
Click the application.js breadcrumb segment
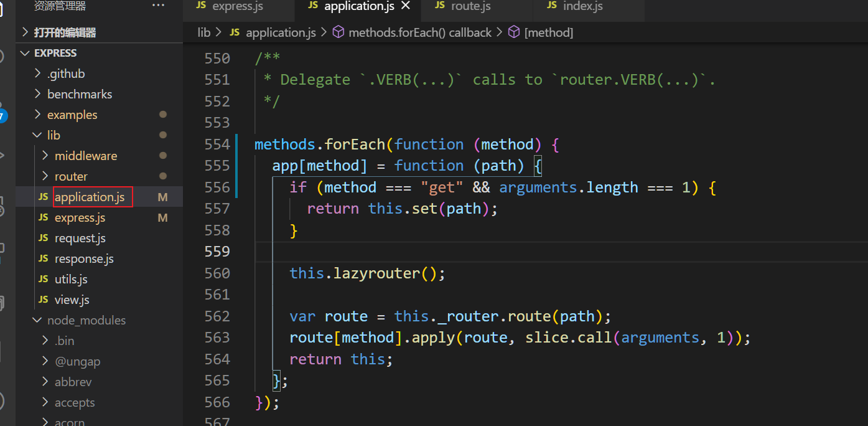[281, 32]
